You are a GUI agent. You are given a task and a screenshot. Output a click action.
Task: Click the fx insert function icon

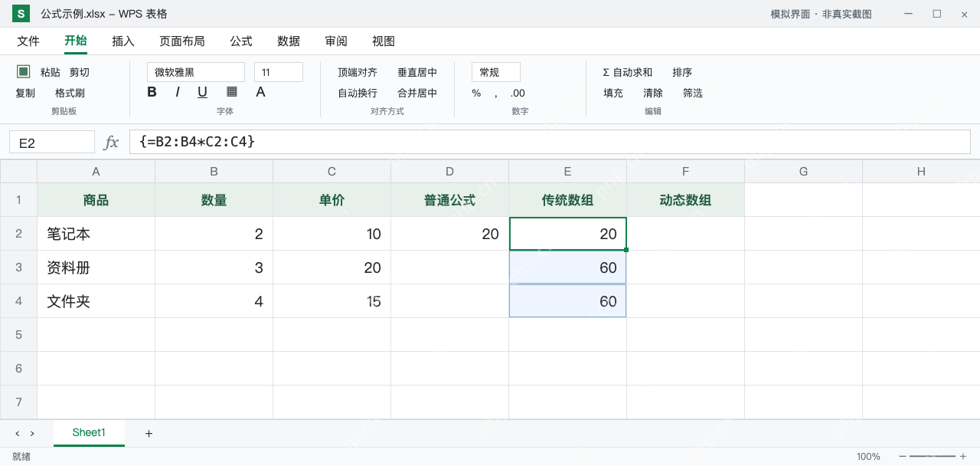pos(112,142)
